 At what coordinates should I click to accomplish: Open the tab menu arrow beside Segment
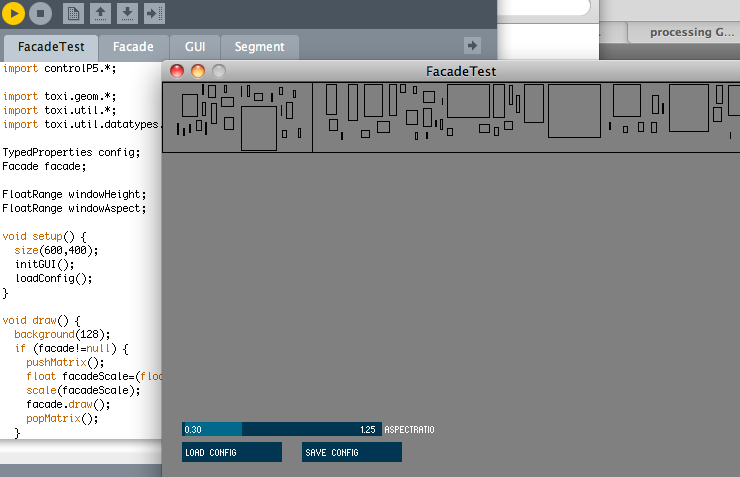(x=472, y=46)
